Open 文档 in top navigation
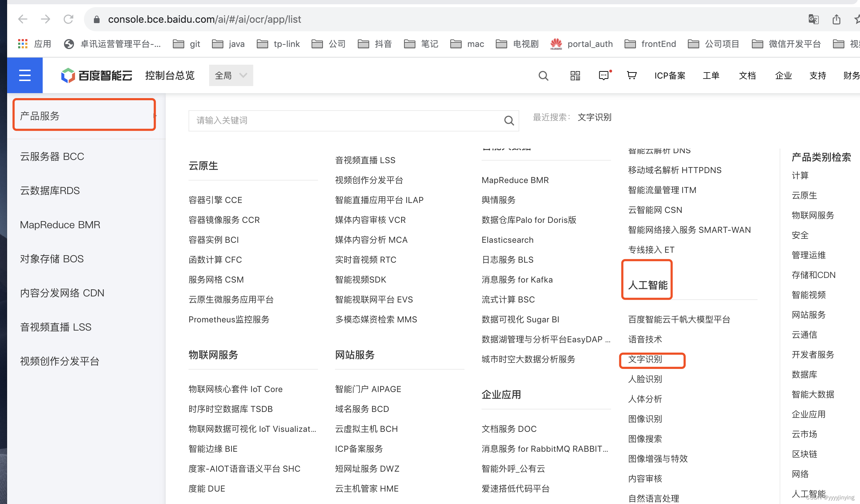Viewport: 860px width, 504px height. click(x=747, y=75)
